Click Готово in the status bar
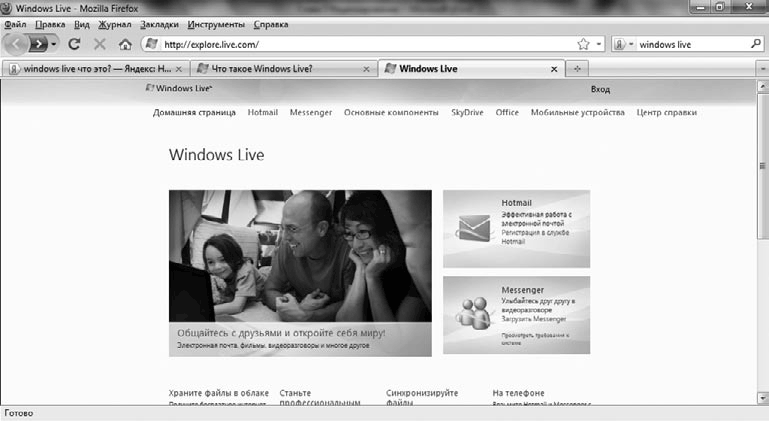769x421 pixels. (19, 413)
